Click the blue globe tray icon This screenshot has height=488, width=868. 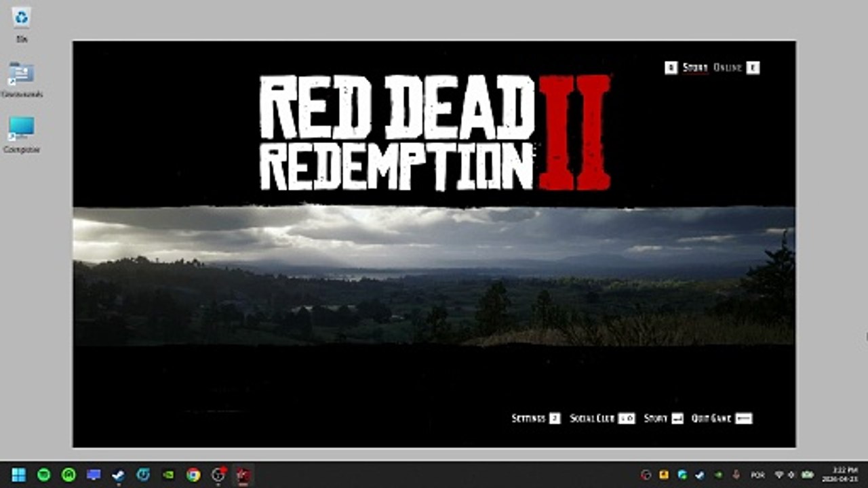point(682,475)
